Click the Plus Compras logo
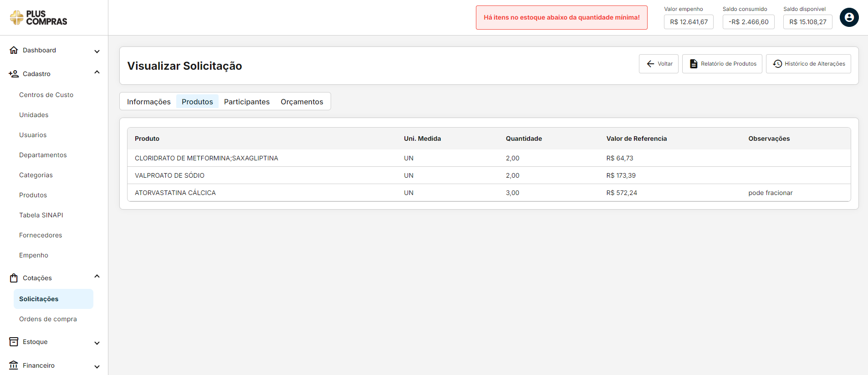This screenshot has width=868, height=375. tap(39, 18)
